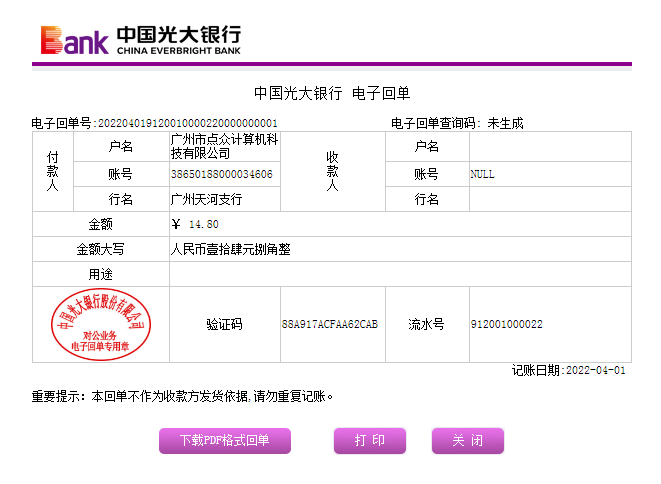Click the 下载PDF格式回单 download button
Screen dimensions: 661x484
(x=225, y=441)
